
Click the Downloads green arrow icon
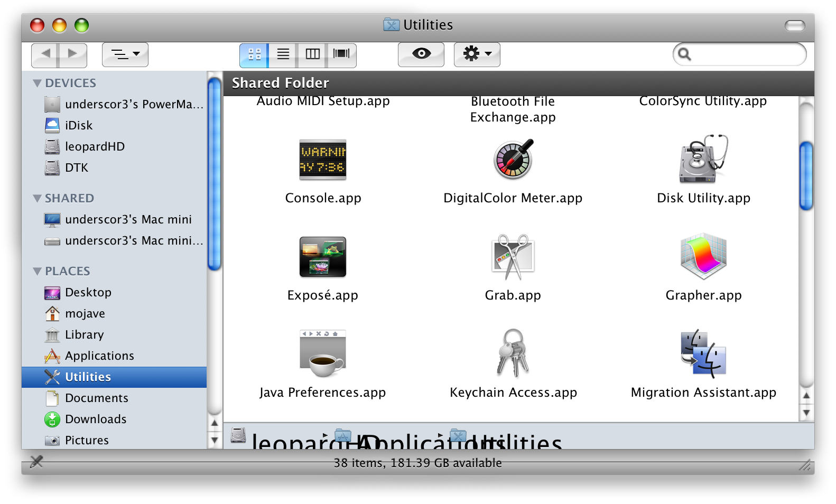(x=52, y=419)
